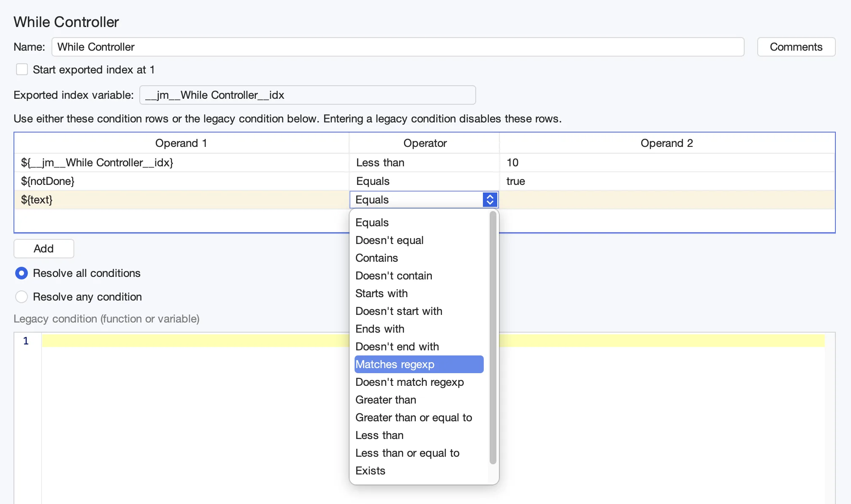Select the ${text} operand cell
Viewport: 851px width, 504px height.
coord(182,200)
